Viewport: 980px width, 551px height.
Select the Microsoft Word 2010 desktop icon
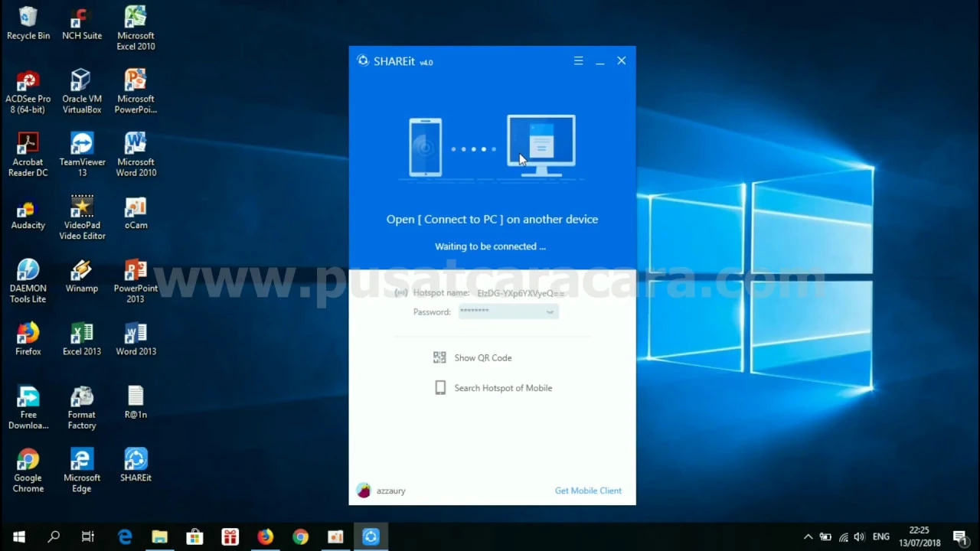coord(136,155)
